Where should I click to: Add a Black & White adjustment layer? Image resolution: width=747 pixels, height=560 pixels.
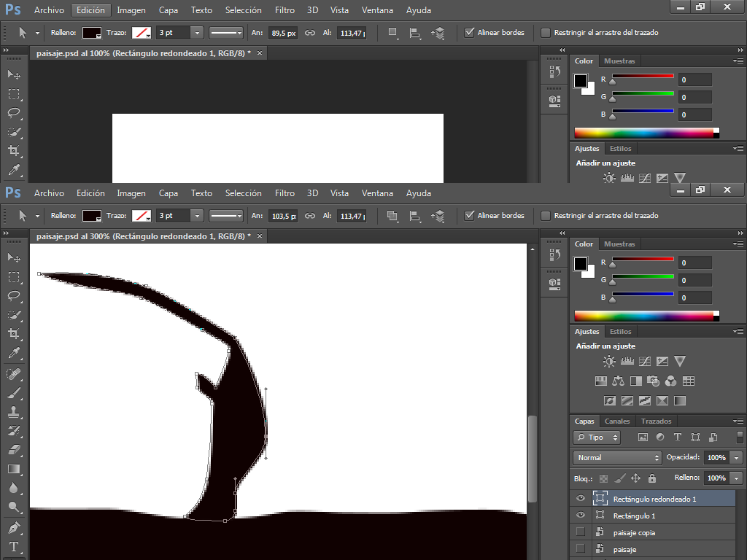pos(636,381)
